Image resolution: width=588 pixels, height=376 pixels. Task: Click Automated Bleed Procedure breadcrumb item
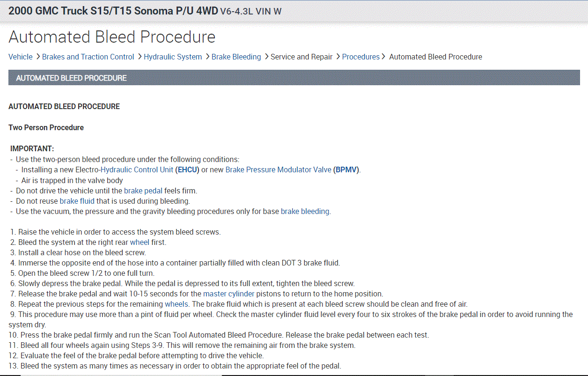tap(435, 57)
